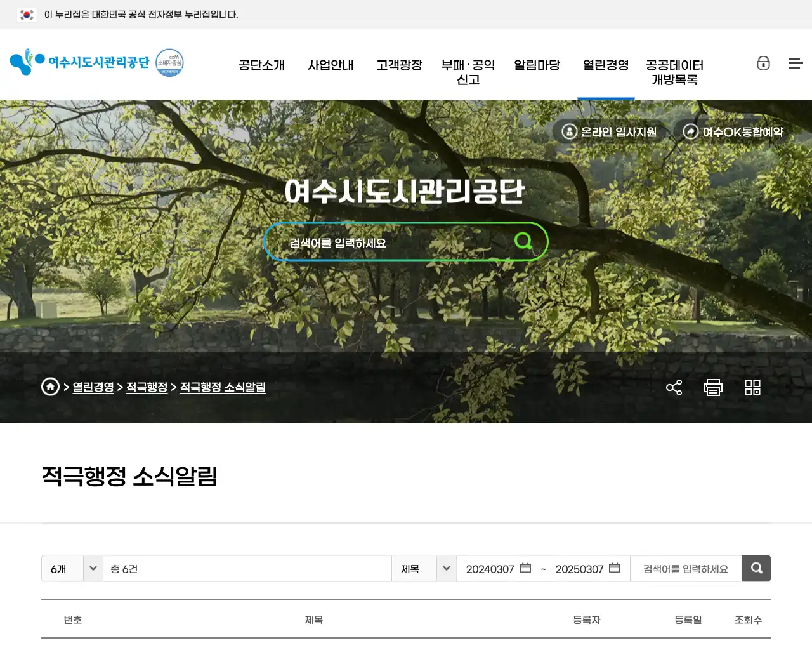The image size is (812, 650).
Task: Click the share icon
Action: click(674, 387)
